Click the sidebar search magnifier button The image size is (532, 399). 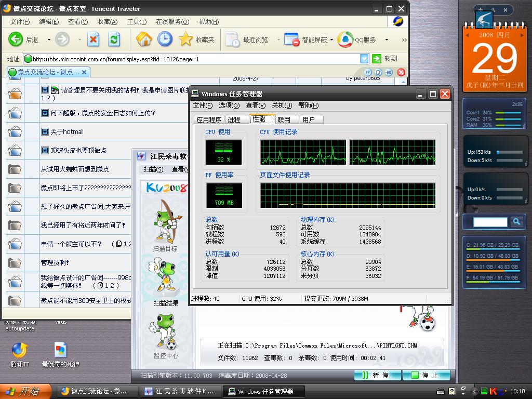click(x=517, y=221)
